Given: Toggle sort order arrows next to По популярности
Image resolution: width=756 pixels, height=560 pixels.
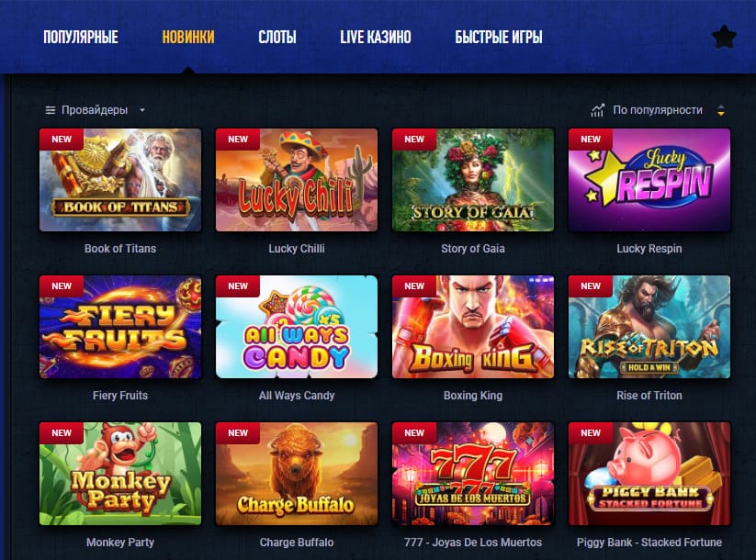Looking at the screenshot, I should point(721,110).
